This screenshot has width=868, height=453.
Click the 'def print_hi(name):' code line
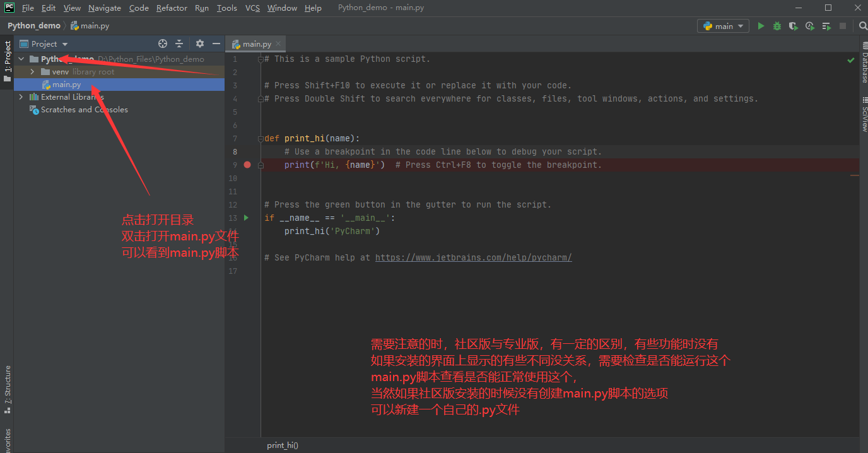(312, 139)
